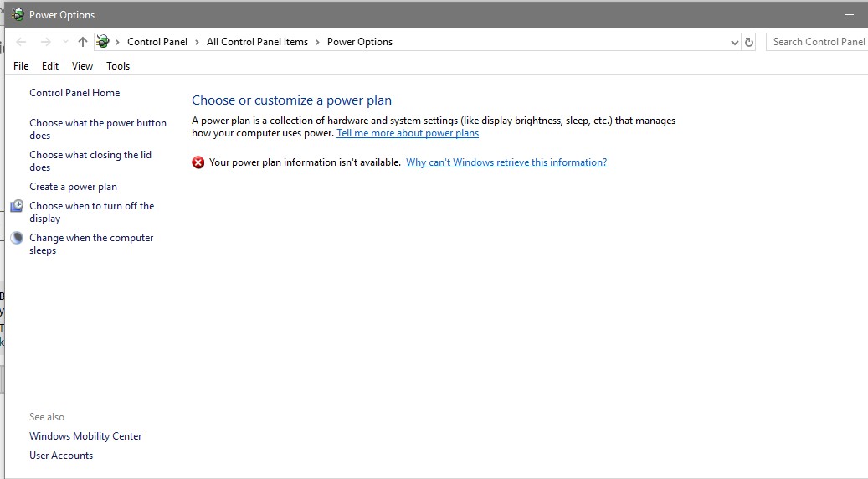Viewport: 868px width, 479px height.
Task: Click Power Options breadcrumb segment
Action: pos(360,42)
